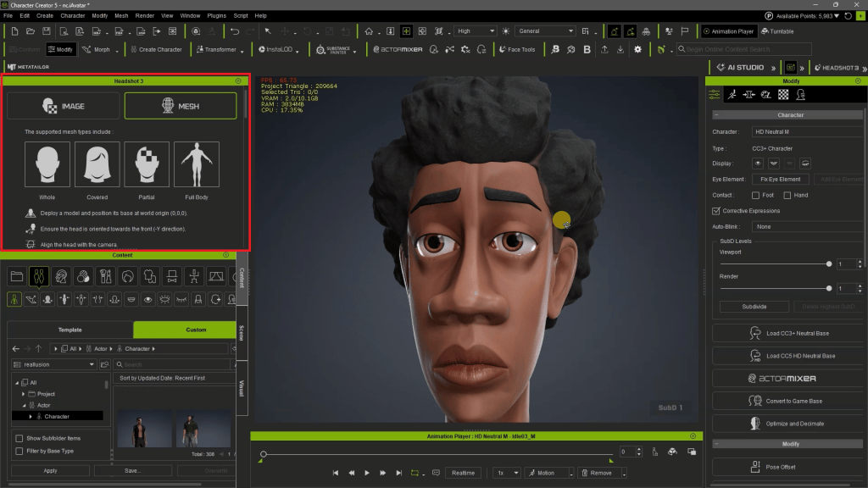The width and height of the screenshot is (868, 488).
Task: Expand the Project tree node
Action: [23, 394]
